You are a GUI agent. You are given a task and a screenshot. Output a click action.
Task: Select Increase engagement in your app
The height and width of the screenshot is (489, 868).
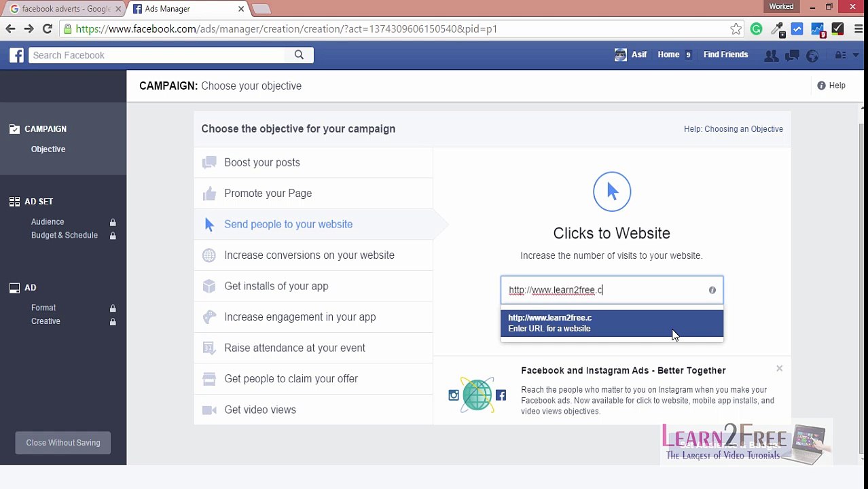(313, 317)
